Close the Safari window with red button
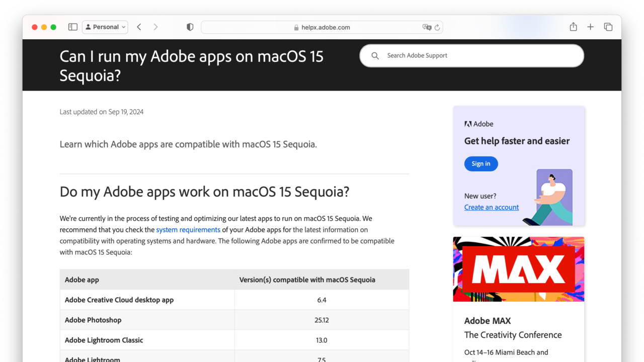Screen dimensions: 644x362 pos(35,27)
